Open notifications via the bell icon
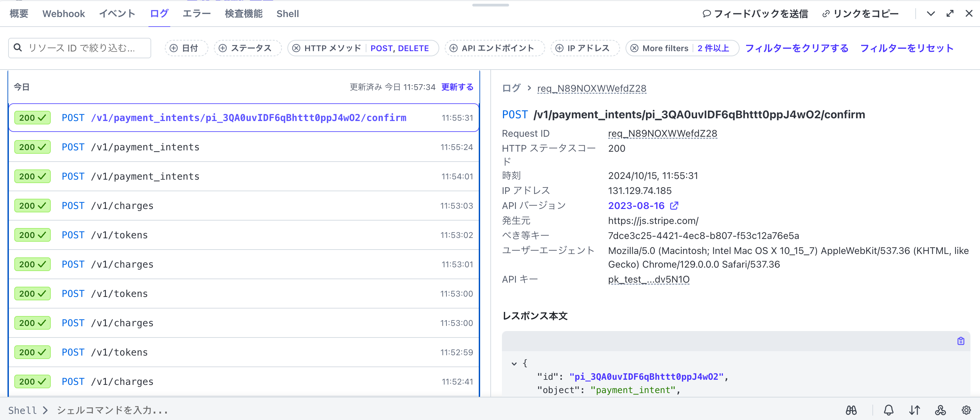 point(889,410)
